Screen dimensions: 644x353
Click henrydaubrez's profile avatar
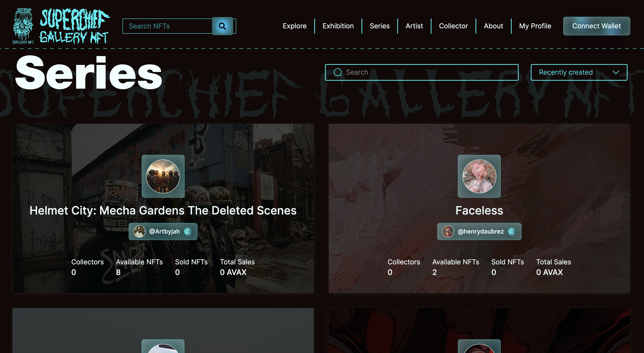click(x=448, y=231)
